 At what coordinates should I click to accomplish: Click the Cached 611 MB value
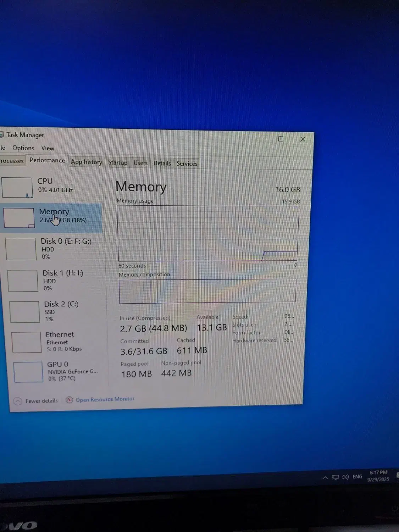[x=192, y=350]
